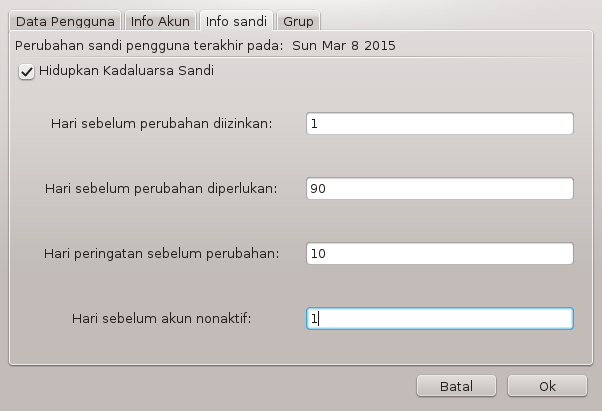This screenshot has height=411, width=602.
Task: Click the Hidupkan Kadaluarsa Sandi label text
Action: (x=126, y=71)
